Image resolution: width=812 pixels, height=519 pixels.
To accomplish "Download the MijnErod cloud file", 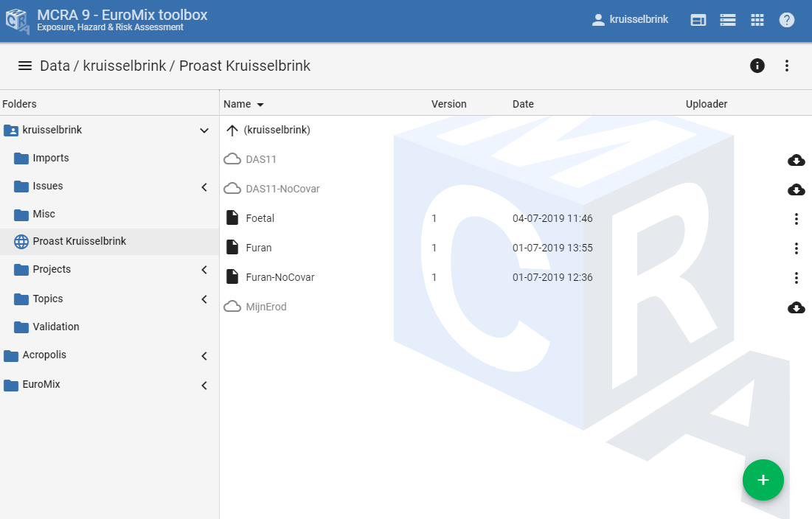I will (796, 307).
